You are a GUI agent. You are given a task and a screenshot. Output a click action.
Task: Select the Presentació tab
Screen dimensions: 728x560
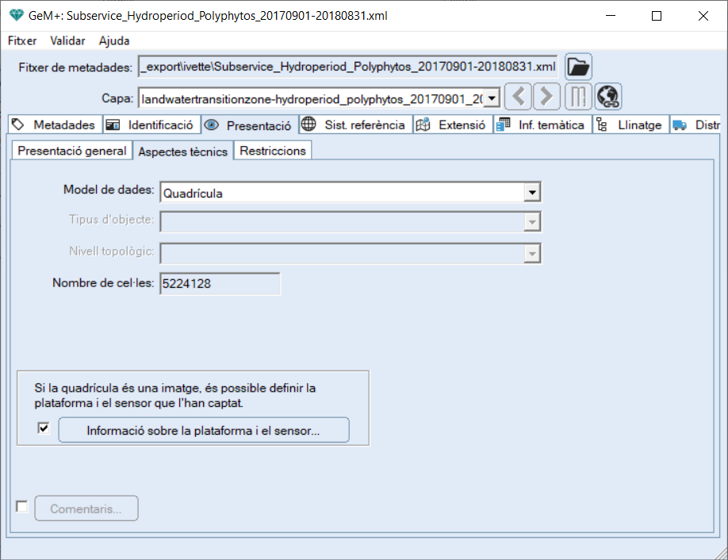pos(250,125)
